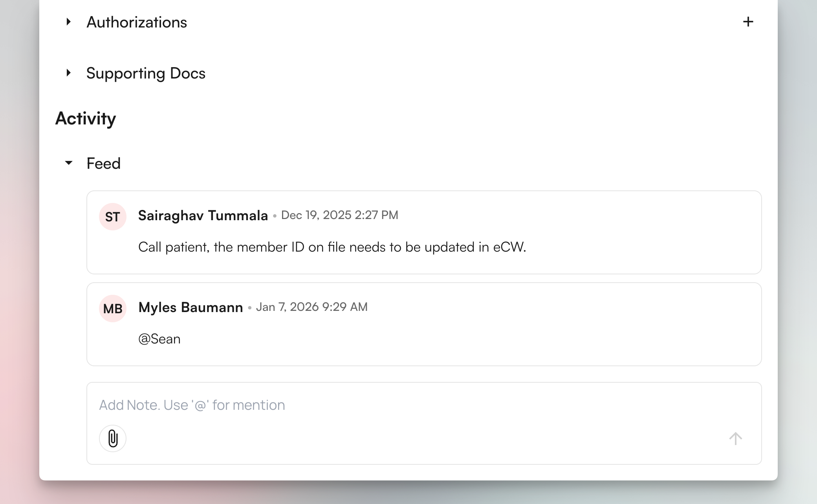Click the note card containing '@Sean'
This screenshot has width=817, height=504.
(x=424, y=324)
